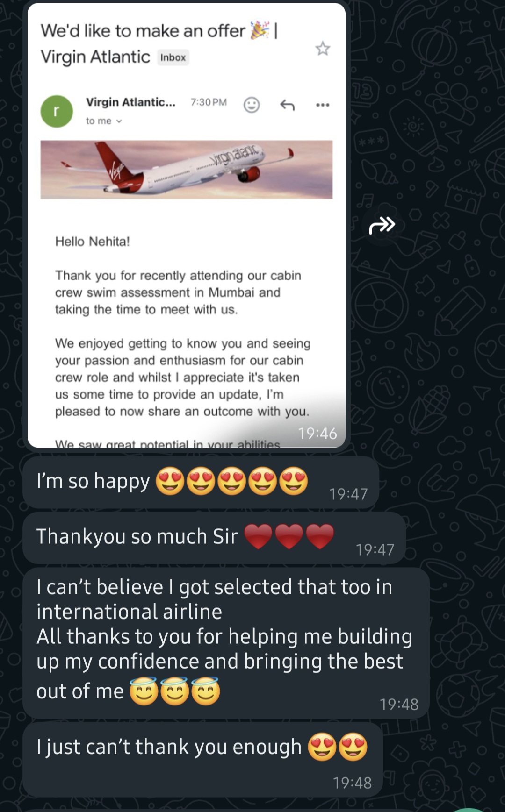Tap the red hearts in the thank-you message
The image size is (505, 812).
[289, 536]
